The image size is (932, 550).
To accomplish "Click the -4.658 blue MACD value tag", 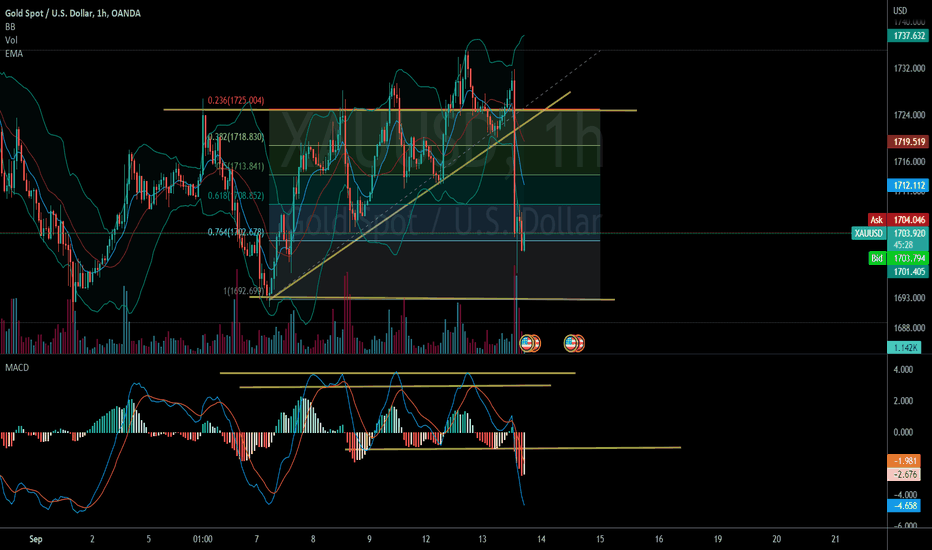I will tap(904, 505).
